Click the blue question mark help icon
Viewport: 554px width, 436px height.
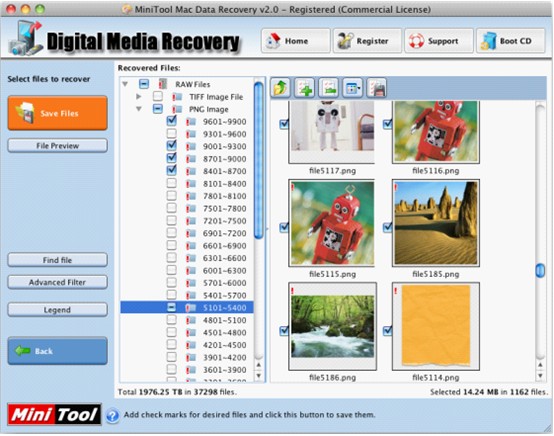(112, 416)
